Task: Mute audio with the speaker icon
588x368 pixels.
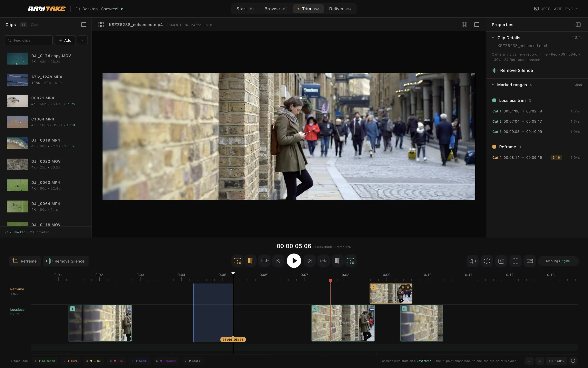Action: click(473, 261)
